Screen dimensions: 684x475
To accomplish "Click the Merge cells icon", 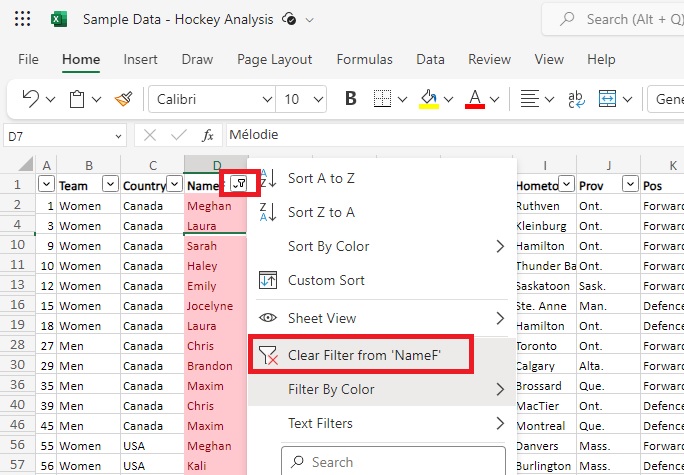I will [x=607, y=99].
